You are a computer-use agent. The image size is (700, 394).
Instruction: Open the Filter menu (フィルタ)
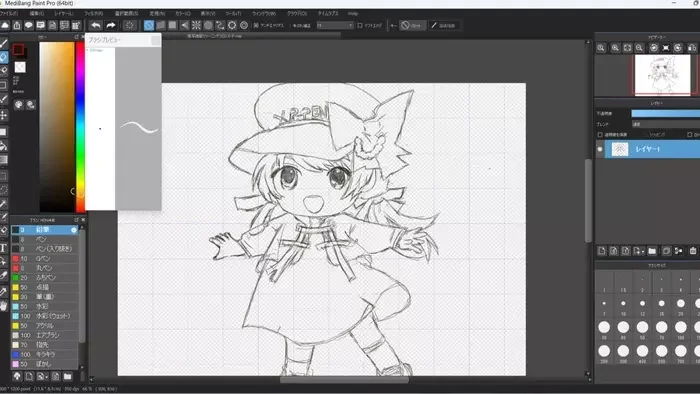click(x=94, y=14)
